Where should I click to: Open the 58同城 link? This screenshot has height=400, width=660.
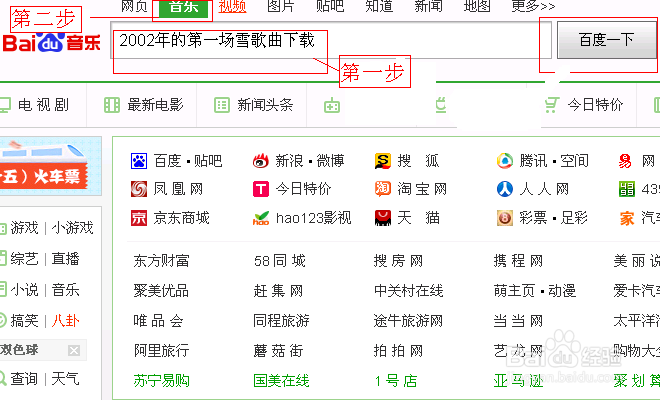click(x=280, y=261)
